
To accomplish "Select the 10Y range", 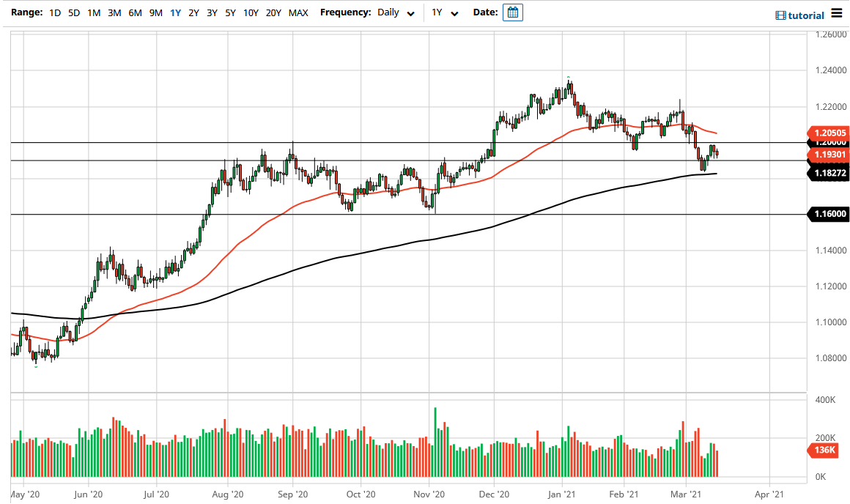I will 250,12.
